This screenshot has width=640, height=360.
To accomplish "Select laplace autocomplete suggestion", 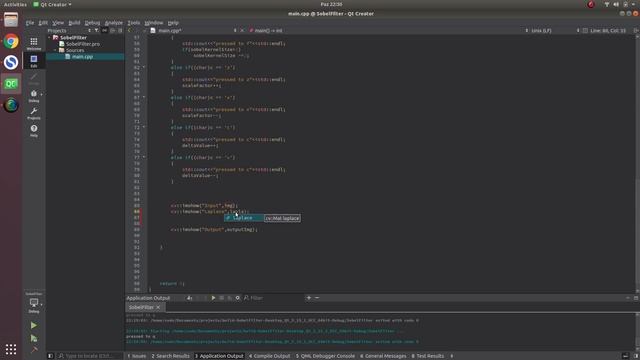I will pyautogui.click(x=244, y=218).
